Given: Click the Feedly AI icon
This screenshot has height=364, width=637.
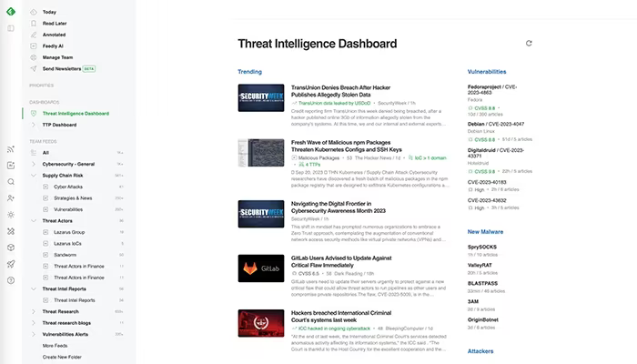Looking at the screenshot, I should [x=34, y=46].
